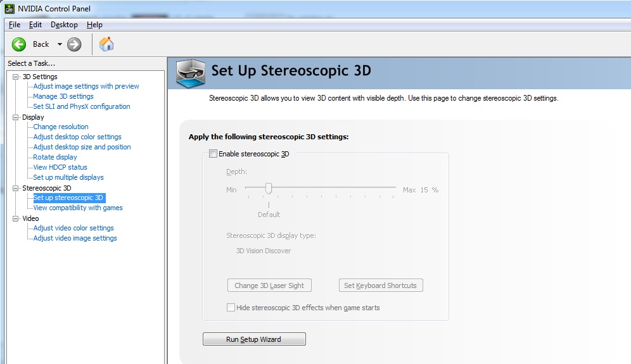
Task: Select Adjust video image settings task
Action: (x=75, y=238)
